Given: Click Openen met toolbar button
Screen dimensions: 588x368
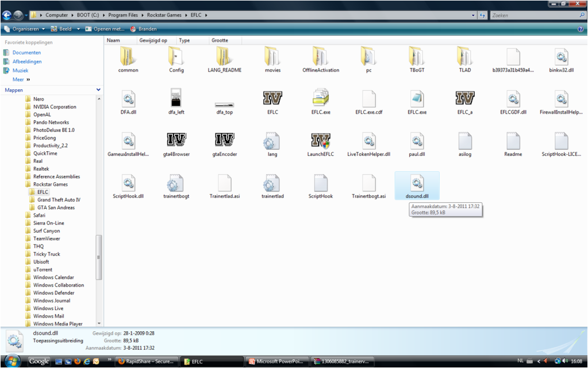Looking at the screenshot, I should point(105,29).
